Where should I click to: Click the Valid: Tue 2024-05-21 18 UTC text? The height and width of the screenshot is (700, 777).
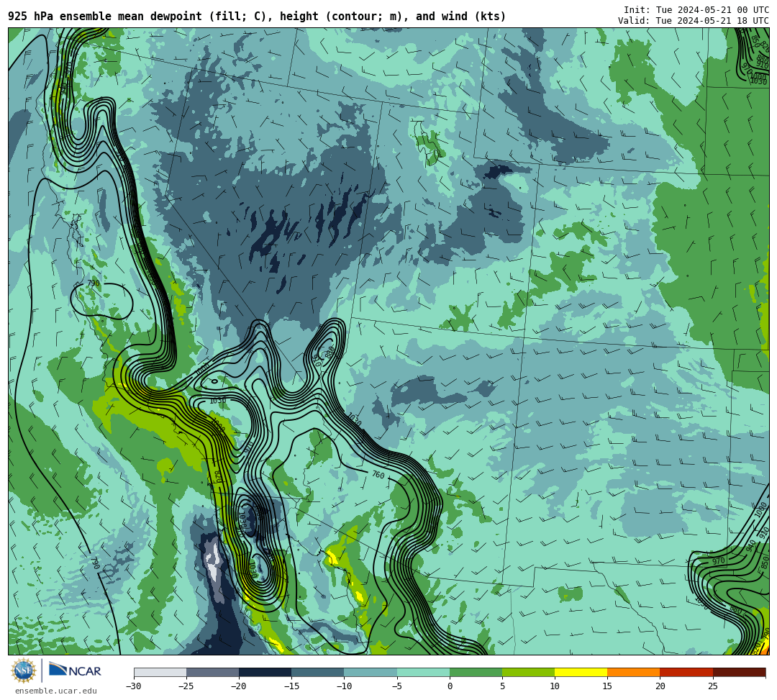pyautogui.click(x=694, y=20)
